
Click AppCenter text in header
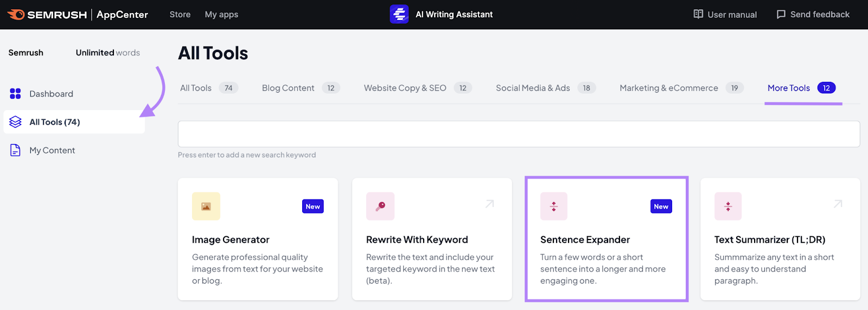(122, 15)
